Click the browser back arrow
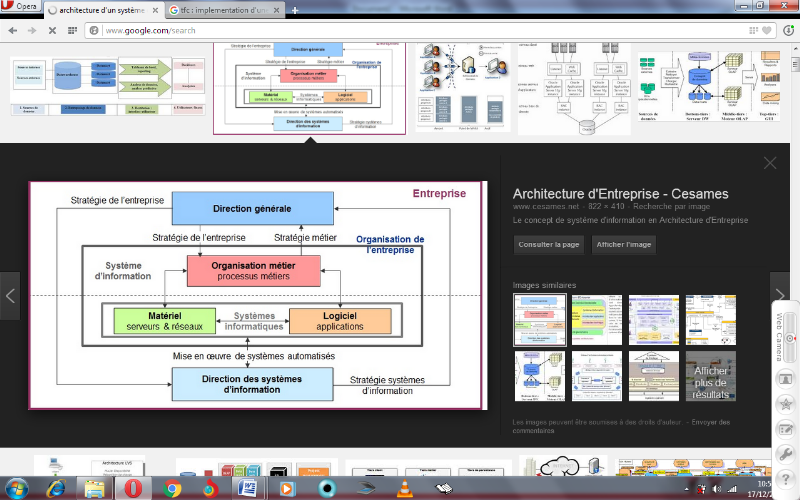This screenshot has height=500, width=800. click(12, 30)
